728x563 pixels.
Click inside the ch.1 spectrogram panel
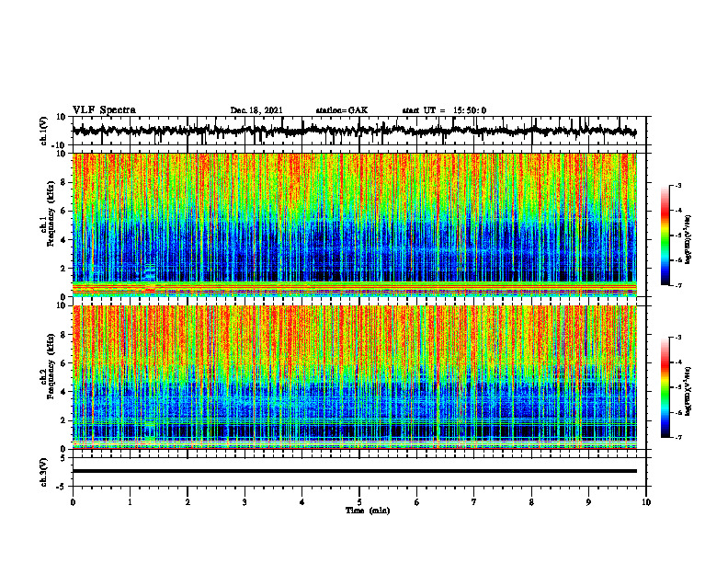click(354, 224)
